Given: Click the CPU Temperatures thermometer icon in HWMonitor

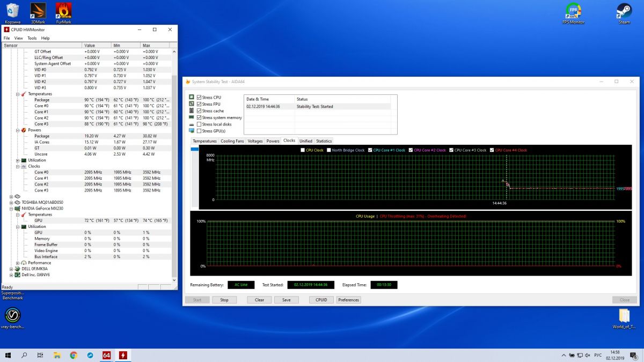Looking at the screenshot, I should [x=24, y=94].
